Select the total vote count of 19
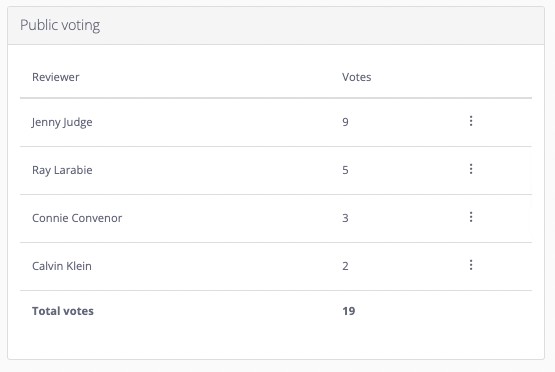This screenshot has height=372, width=555. click(x=349, y=311)
